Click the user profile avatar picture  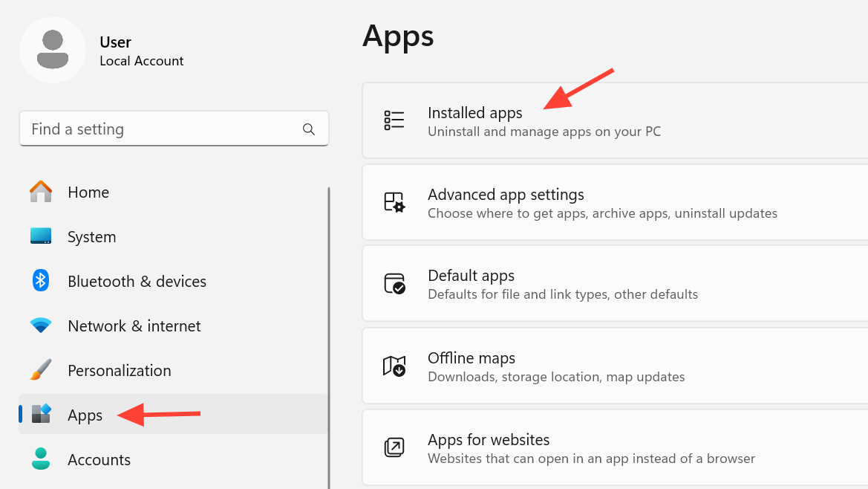click(53, 50)
